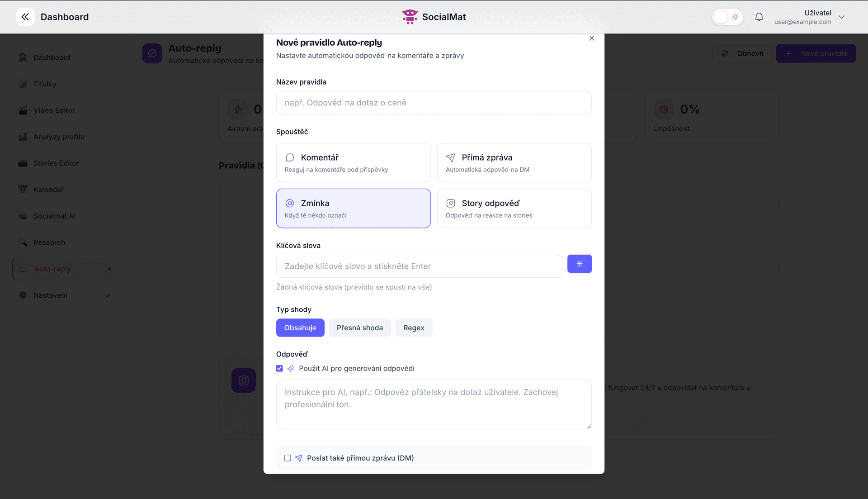Image resolution: width=868 pixels, height=499 pixels.
Task: Select the Přesná shoda match type
Action: 359,328
